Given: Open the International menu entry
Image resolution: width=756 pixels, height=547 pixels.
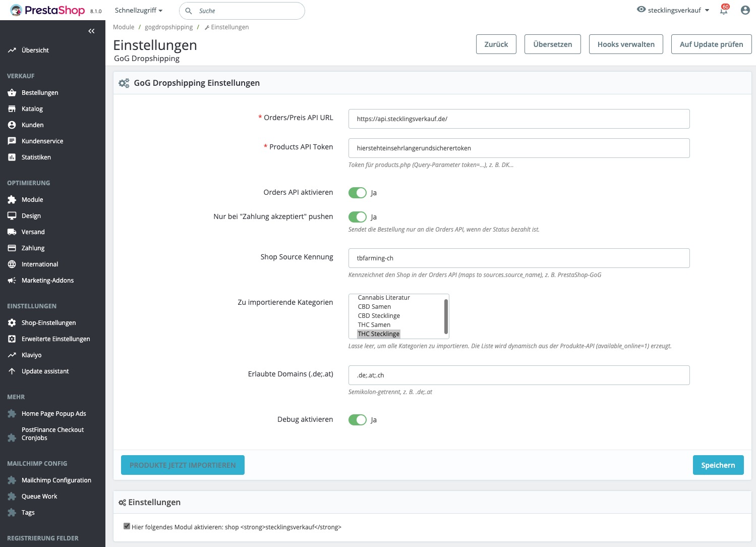Looking at the screenshot, I should [x=40, y=264].
